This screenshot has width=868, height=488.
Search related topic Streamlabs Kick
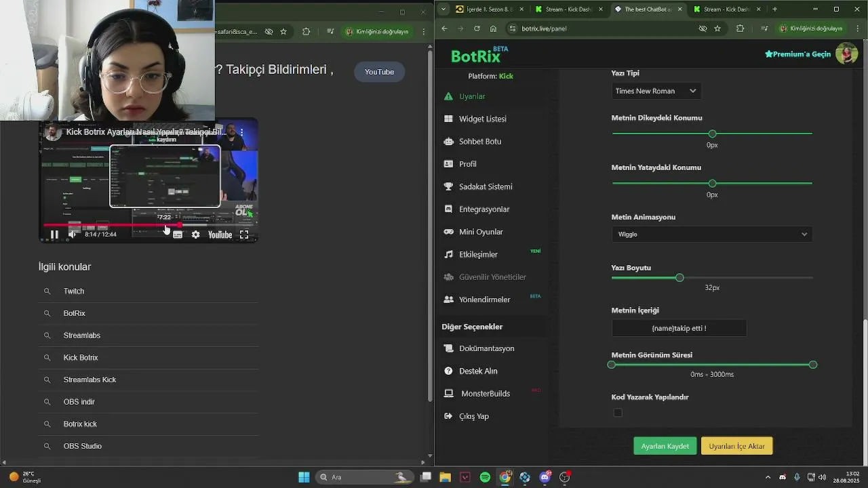click(149, 380)
